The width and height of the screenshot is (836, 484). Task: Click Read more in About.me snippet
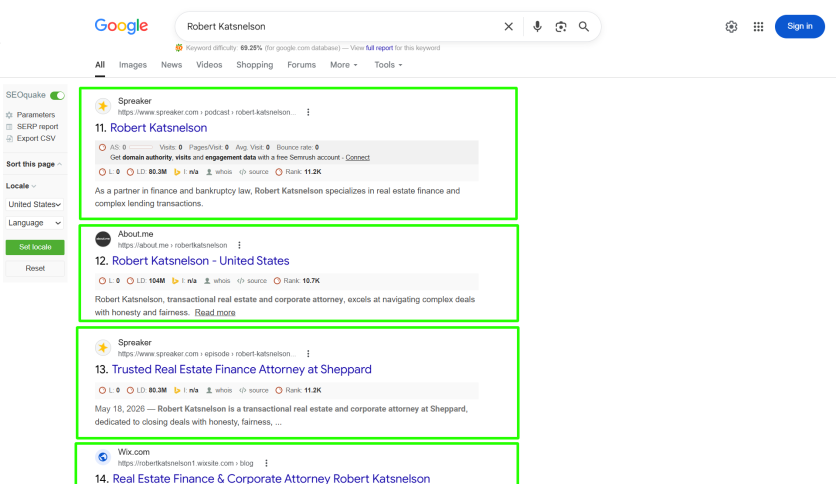pyautogui.click(x=215, y=312)
